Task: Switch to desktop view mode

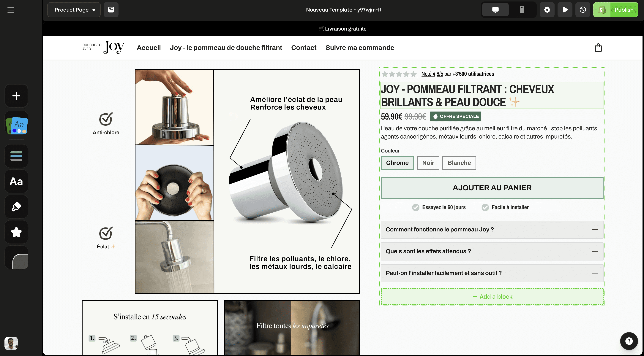Action: (x=495, y=10)
